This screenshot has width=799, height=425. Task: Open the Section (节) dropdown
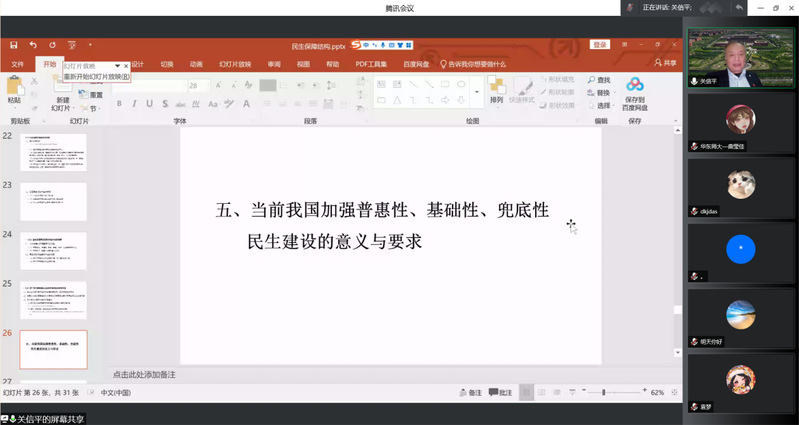point(91,109)
